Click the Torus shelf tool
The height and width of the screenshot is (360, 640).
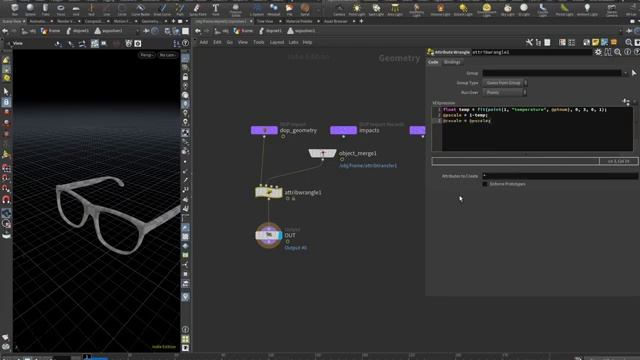point(61,9)
